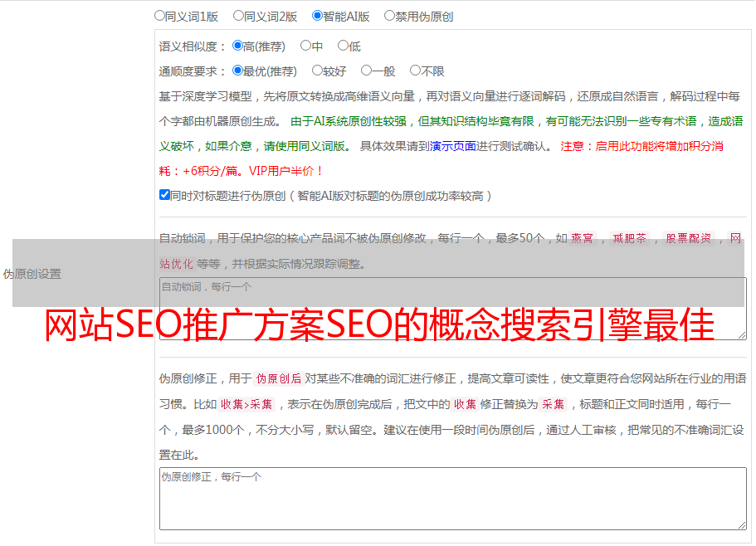Pick 不限 for 通顺度要求

pos(415,71)
